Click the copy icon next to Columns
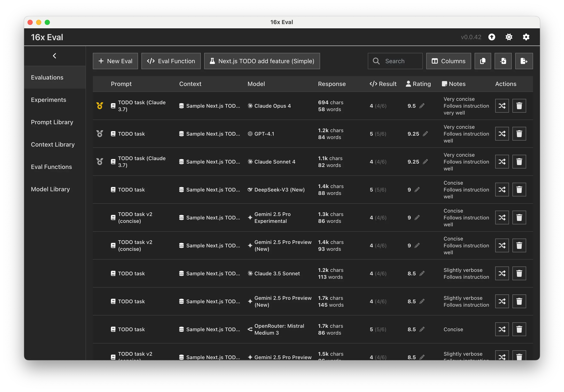Image resolution: width=564 pixels, height=392 pixels. (x=483, y=61)
